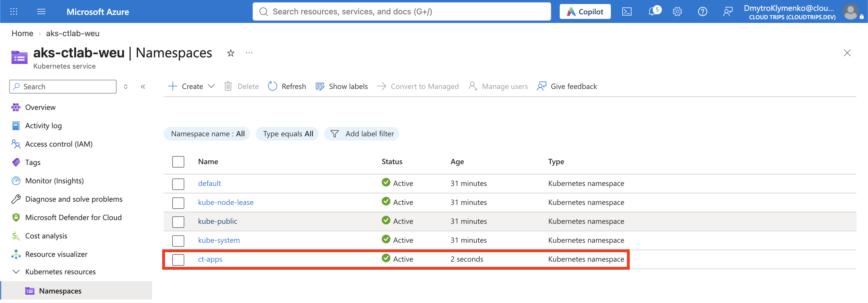Launch Copilot from the top bar
This screenshot has width=868, height=303.
[585, 12]
